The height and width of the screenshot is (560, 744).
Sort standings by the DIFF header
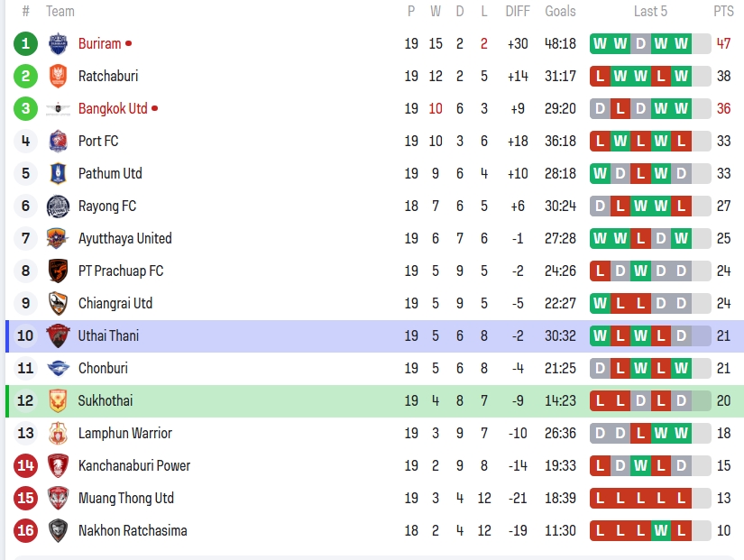(518, 12)
